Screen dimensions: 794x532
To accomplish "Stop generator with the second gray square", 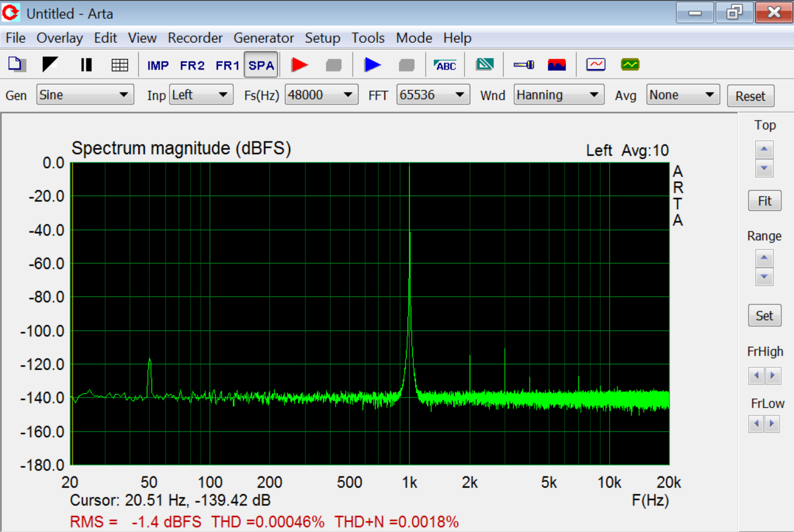I will (x=407, y=65).
